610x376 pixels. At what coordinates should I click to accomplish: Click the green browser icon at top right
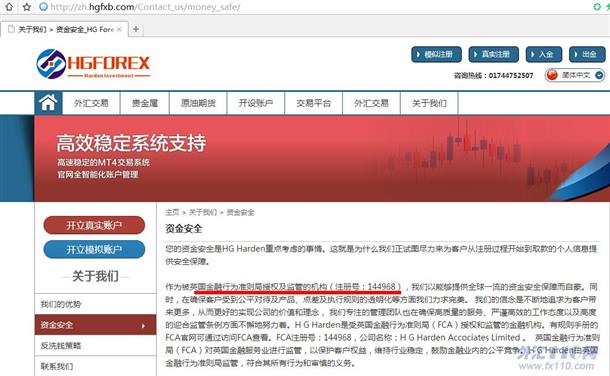596,7
